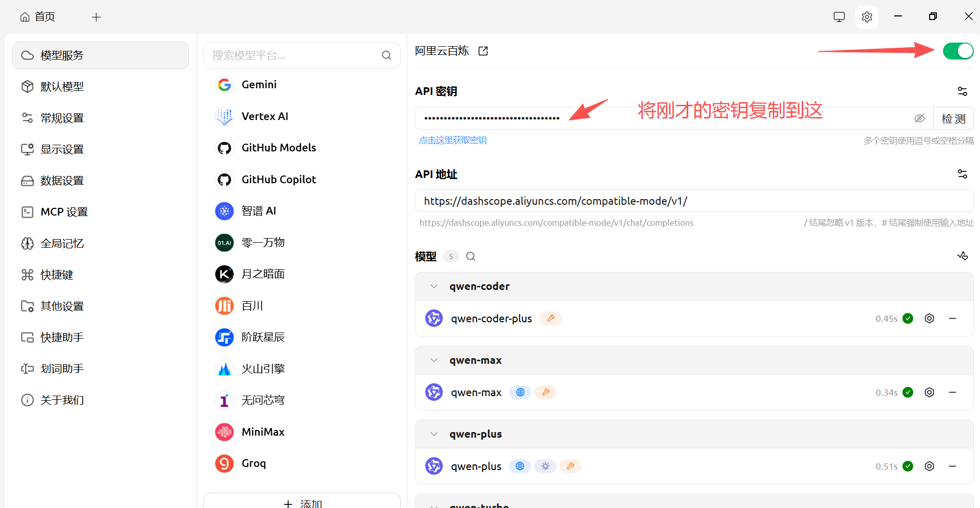Viewport: 980px width, 508px height.
Task: Select the MiniMax provider
Action: pyautogui.click(x=302, y=432)
